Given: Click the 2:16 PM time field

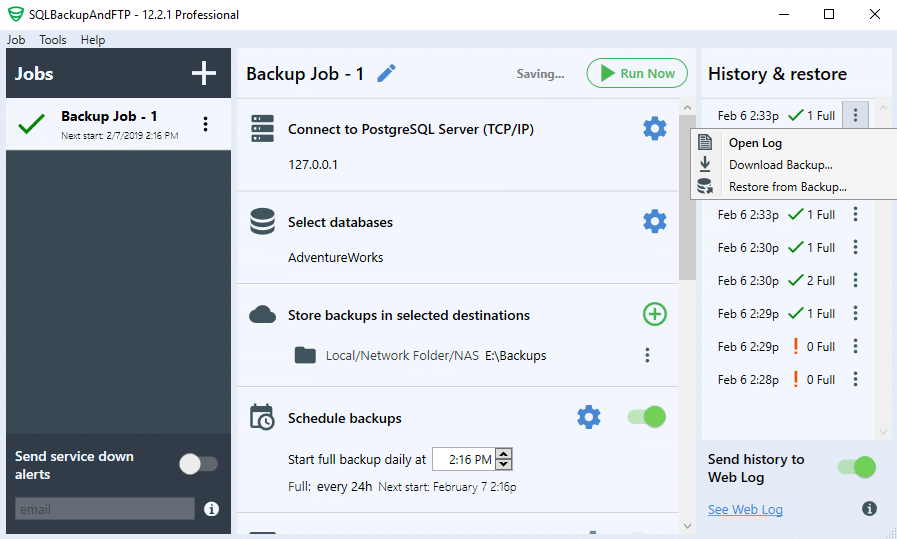Looking at the screenshot, I should pyautogui.click(x=464, y=459).
